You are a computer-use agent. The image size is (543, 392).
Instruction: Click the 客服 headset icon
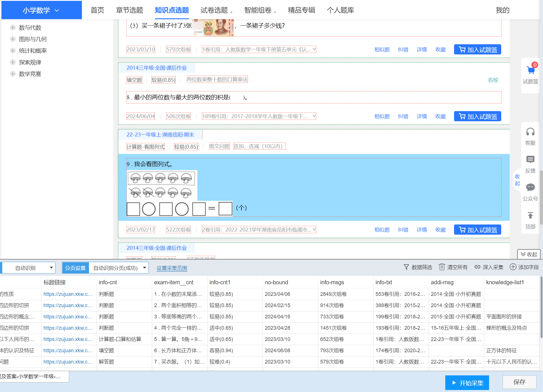pos(530,132)
